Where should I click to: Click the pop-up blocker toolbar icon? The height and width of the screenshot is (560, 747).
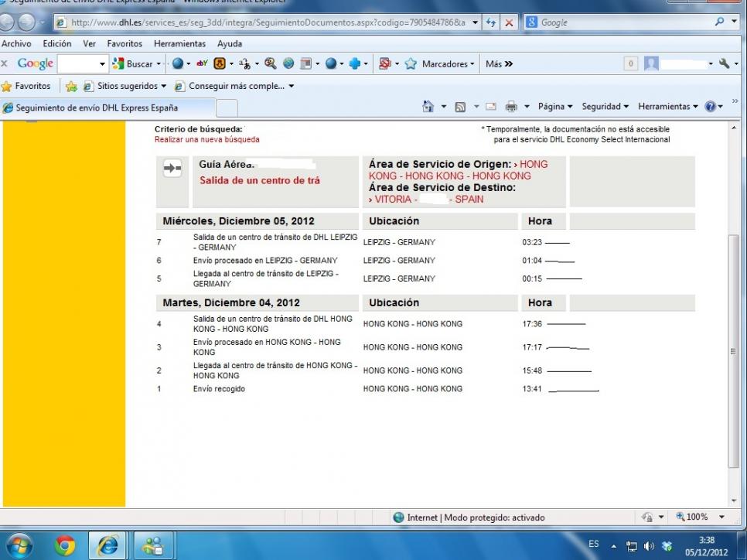pos(384,63)
